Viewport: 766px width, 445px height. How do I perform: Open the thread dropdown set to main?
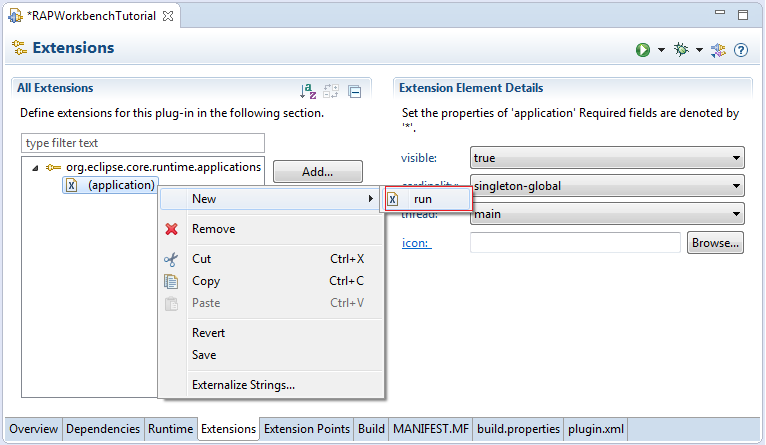click(x=607, y=213)
